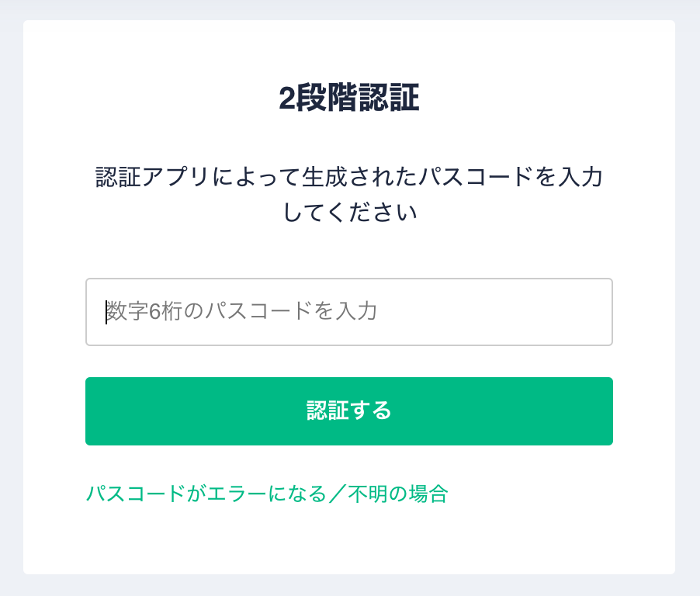Screen dimensions: 700x596
Task: Click the 2段階認証 heading
Action: [349, 99]
